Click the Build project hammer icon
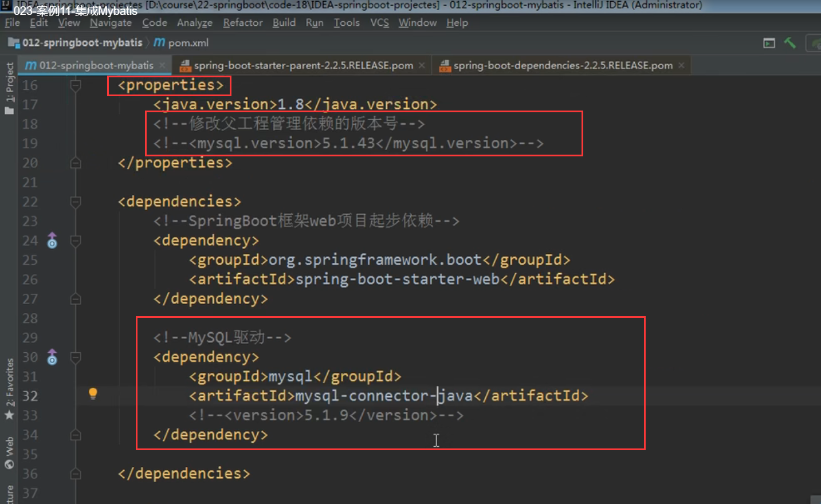 pyautogui.click(x=790, y=43)
